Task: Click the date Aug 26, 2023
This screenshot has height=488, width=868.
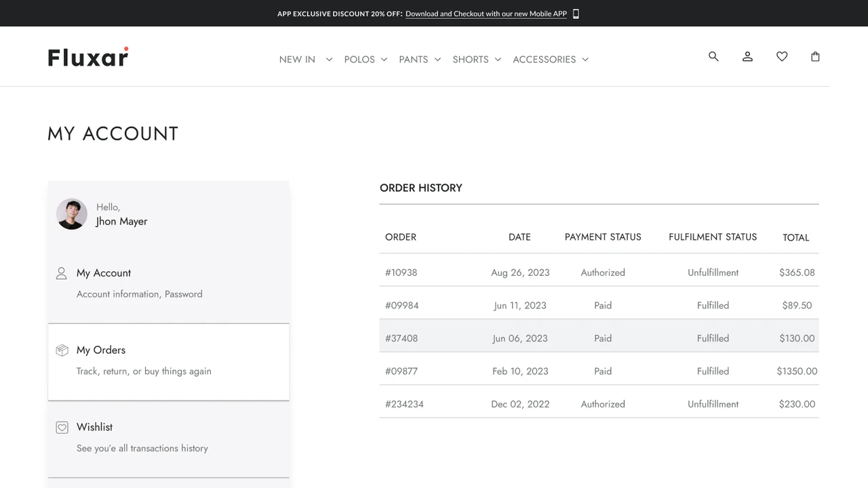Action: tap(520, 272)
